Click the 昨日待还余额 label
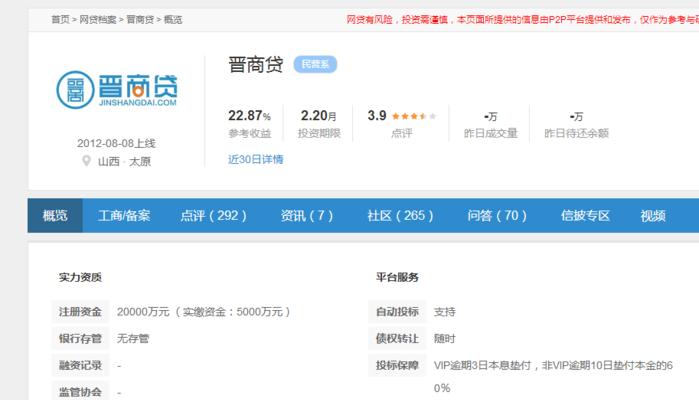The height and width of the screenshot is (400, 699). coord(576,133)
